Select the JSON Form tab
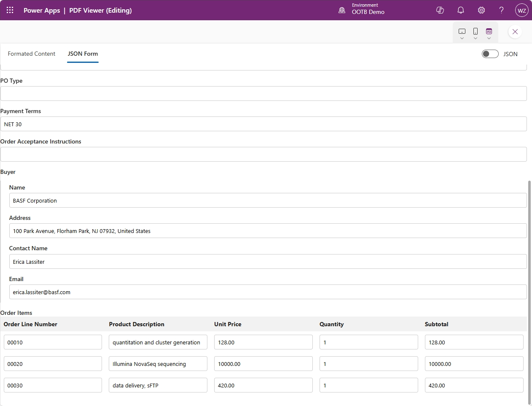This screenshot has height=406, width=532. coord(83,54)
